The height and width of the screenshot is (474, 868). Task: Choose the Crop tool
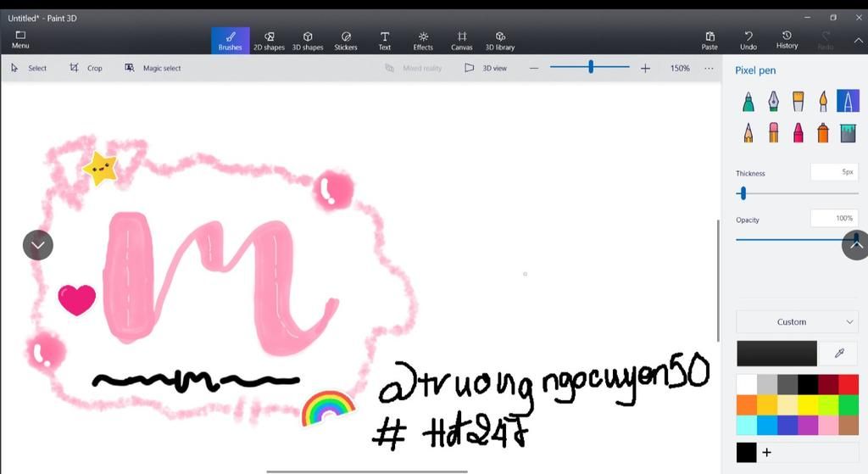[86, 68]
